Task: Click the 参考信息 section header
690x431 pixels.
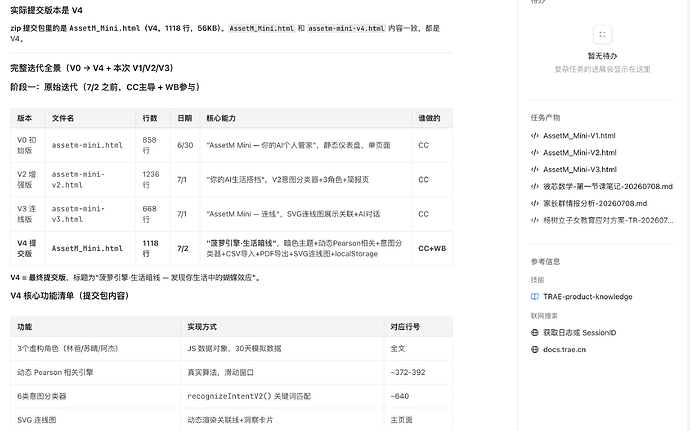Action: [x=545, y=262]
